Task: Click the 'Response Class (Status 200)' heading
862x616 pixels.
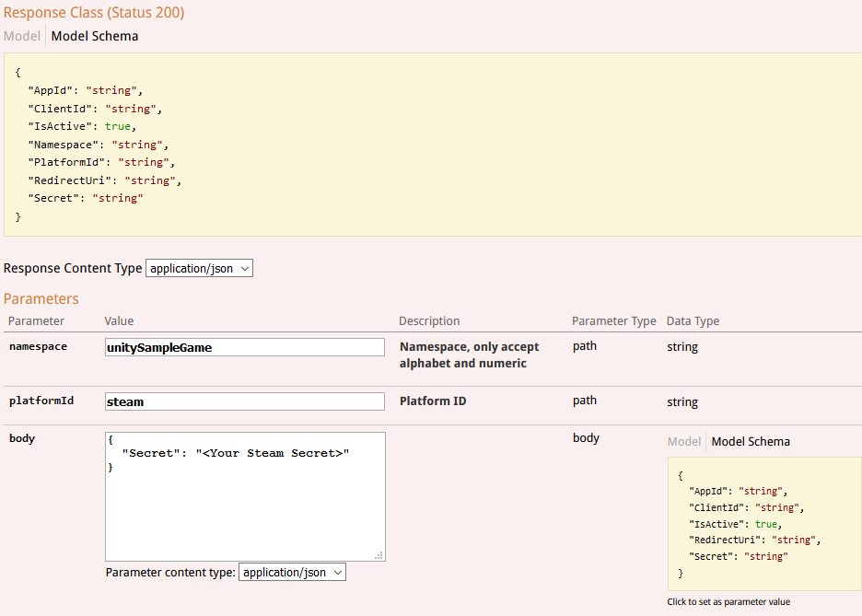Action: 94,12
